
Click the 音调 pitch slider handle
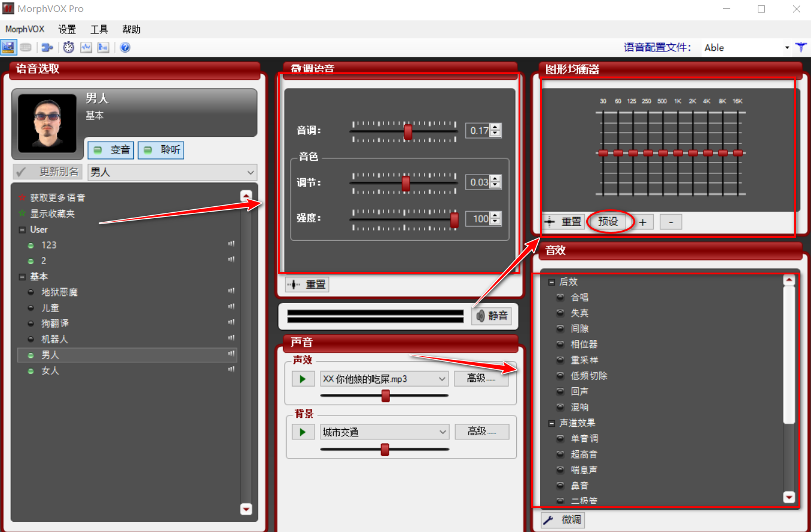tap(408, 132)
